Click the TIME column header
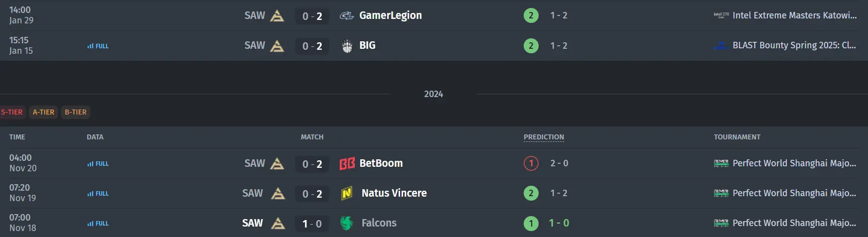 pyautogui.click(x=17, y=137)
